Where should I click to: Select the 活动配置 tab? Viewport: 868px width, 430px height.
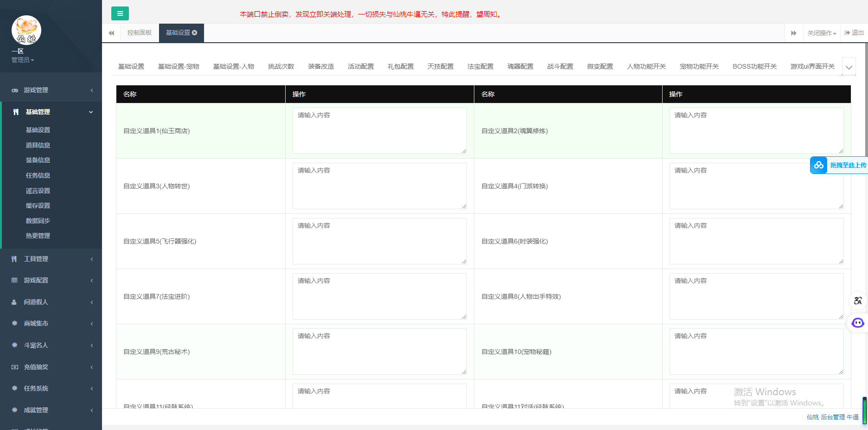(361, 66)
